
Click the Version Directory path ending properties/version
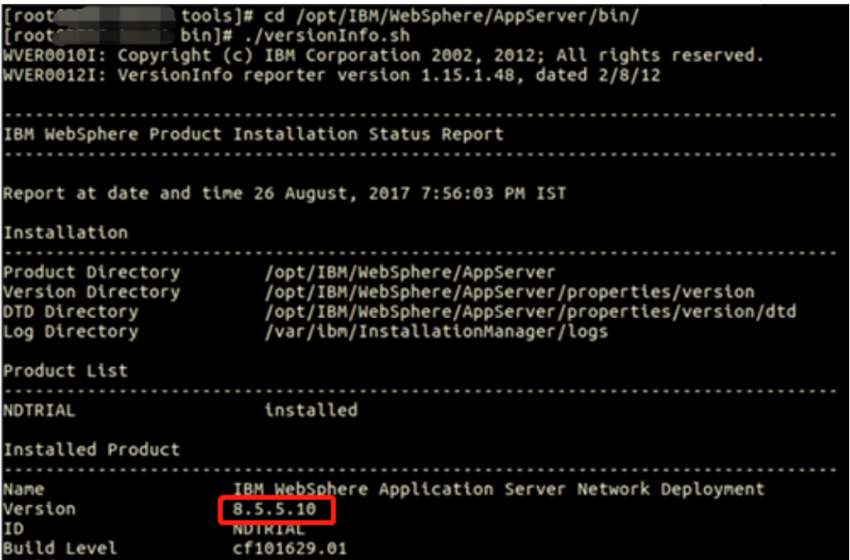coord(509,292)
